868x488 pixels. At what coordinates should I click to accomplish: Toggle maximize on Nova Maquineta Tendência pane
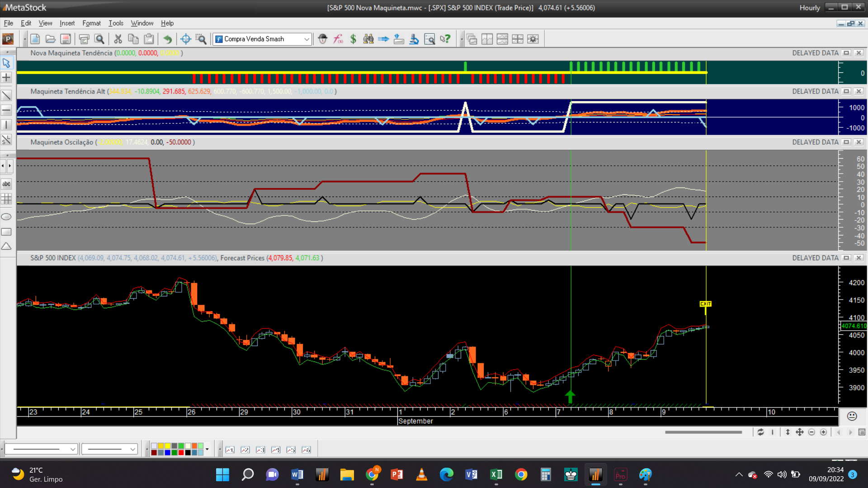[x=846, y=53]
